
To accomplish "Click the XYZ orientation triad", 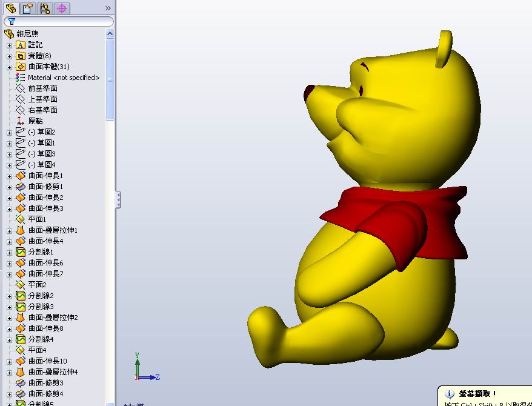I will 146,367.
